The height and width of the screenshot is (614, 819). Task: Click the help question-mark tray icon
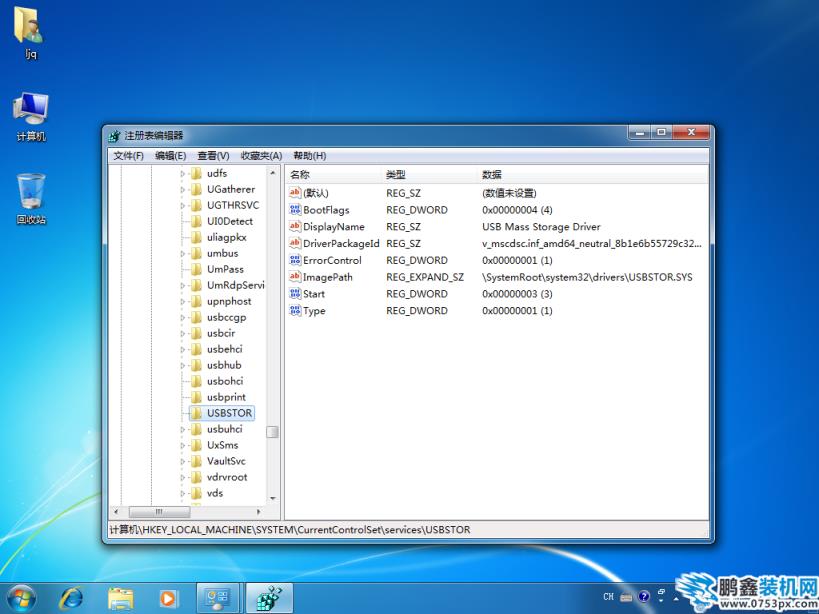point(644,596)
